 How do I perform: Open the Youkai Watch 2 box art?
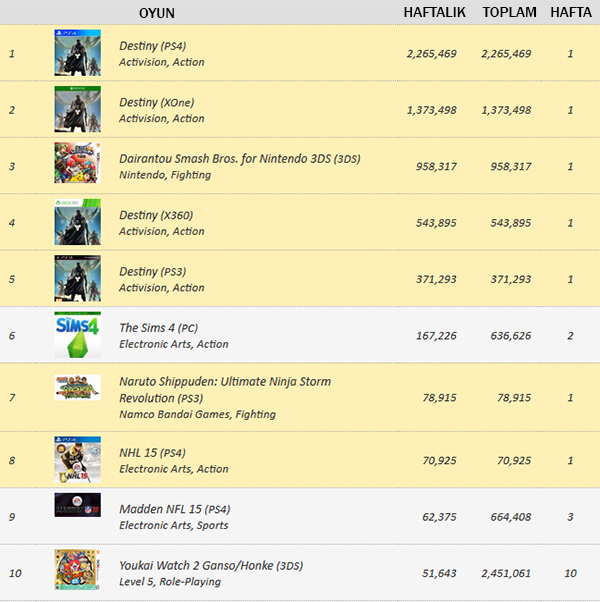(78, 570)
